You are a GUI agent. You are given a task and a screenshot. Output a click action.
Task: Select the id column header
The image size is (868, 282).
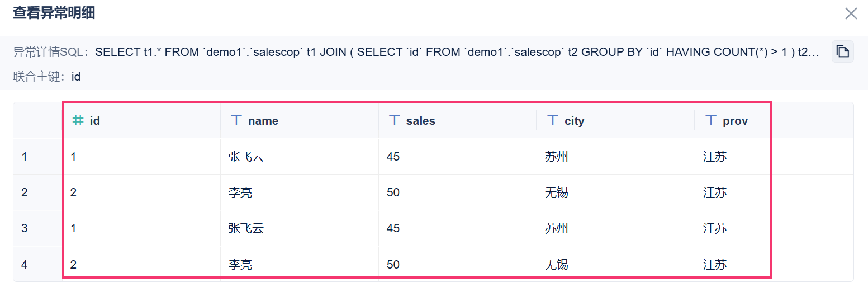[x=141, y=120]
